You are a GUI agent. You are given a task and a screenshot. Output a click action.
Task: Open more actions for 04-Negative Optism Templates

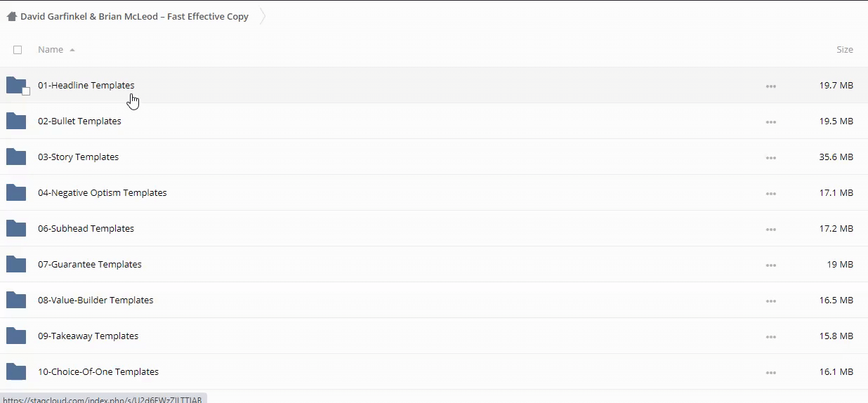click(x=771, y=194)
